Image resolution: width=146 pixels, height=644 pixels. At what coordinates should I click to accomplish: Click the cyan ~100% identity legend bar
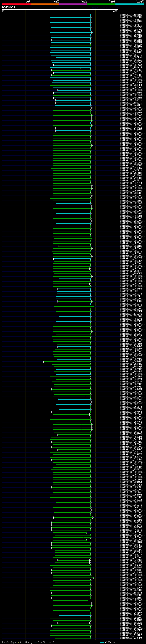point(130,4)
